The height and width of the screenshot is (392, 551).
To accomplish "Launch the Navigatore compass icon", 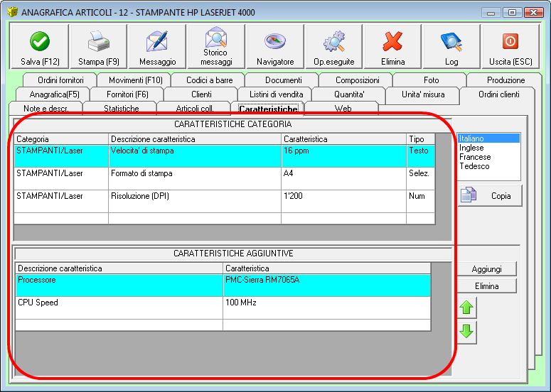I will [x=275, y=41].
